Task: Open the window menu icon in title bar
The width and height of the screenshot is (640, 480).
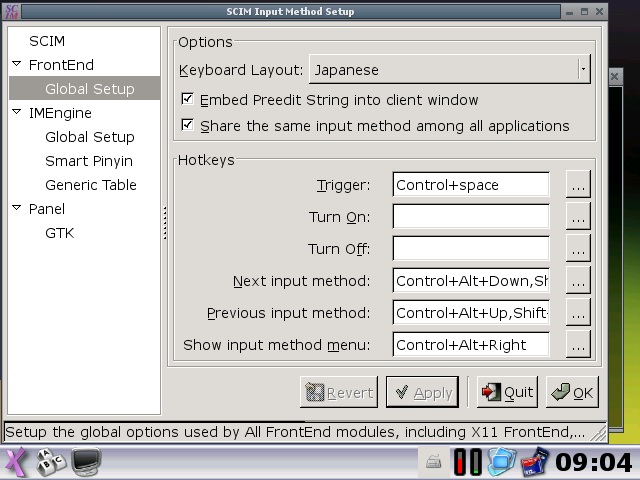Action: click(12, 11)
